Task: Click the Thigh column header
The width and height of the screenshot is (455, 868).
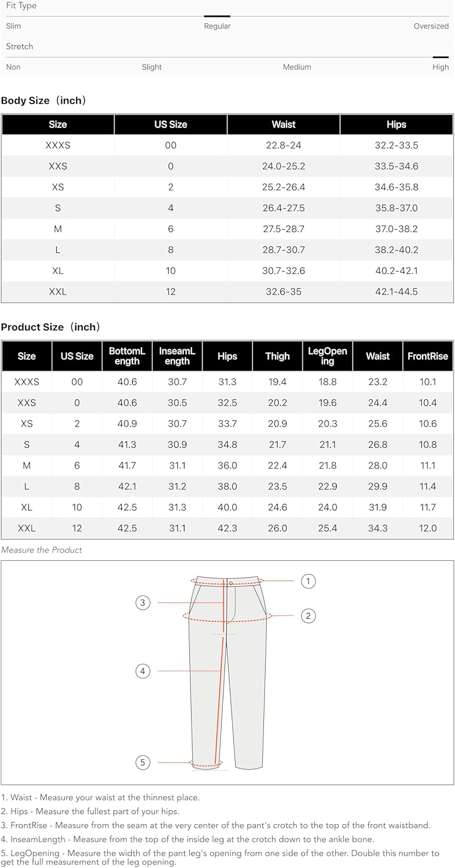Action: point(277,356)
